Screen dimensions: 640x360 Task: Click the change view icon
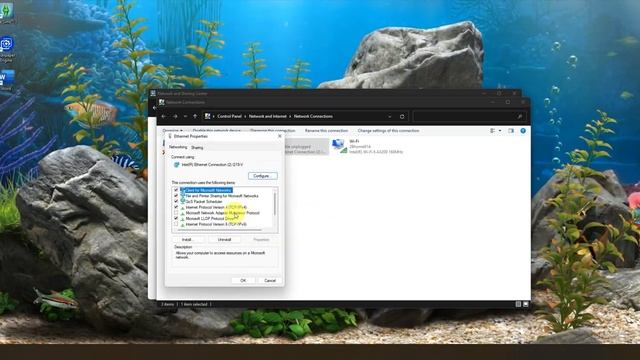coord(493,131)
